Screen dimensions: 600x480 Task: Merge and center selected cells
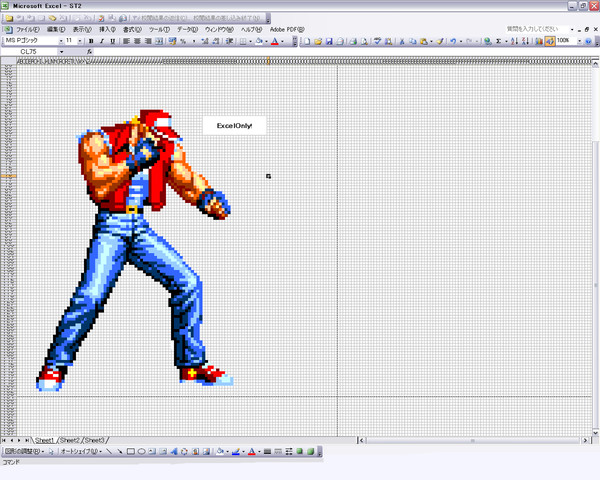pos(159,41)
